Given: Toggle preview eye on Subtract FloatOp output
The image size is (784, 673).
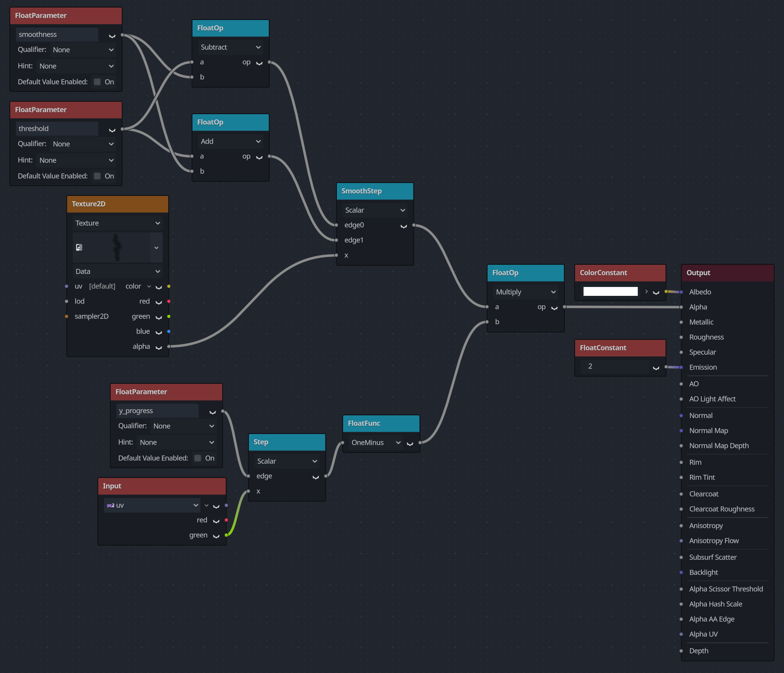Looking at the screenshot, I should click(259, 63).
